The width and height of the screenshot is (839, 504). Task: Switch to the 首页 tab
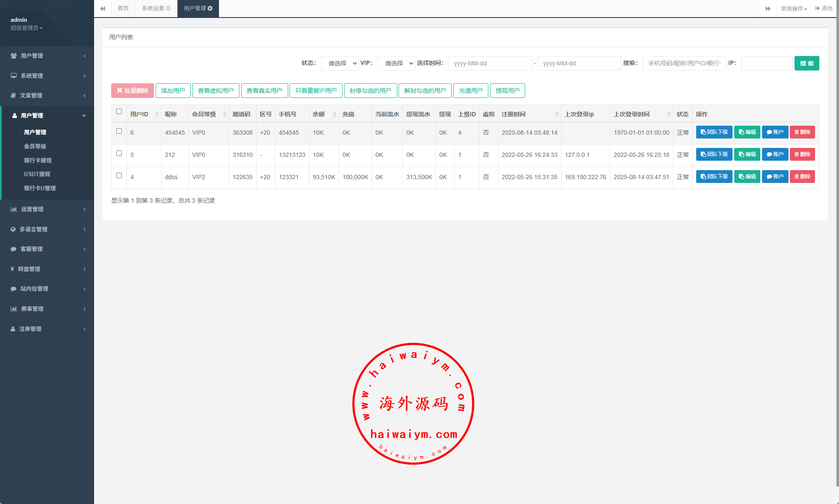click(123, 9)
